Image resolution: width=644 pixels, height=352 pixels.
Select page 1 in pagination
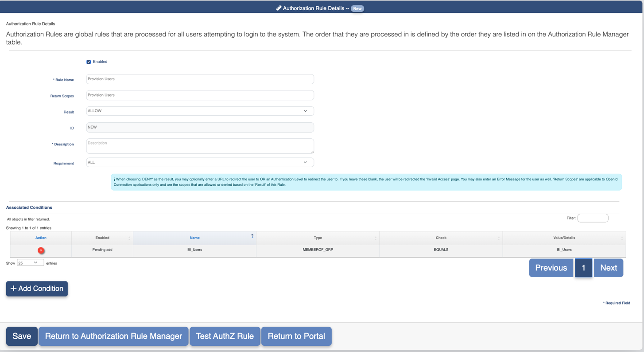583,268
